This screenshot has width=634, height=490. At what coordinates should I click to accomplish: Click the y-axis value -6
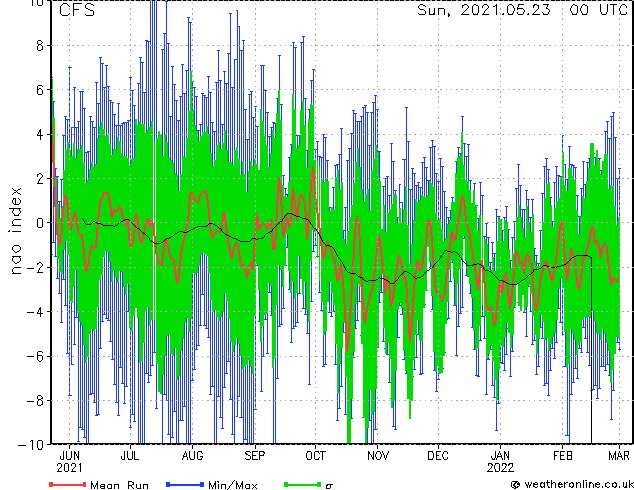click(35, 357)
